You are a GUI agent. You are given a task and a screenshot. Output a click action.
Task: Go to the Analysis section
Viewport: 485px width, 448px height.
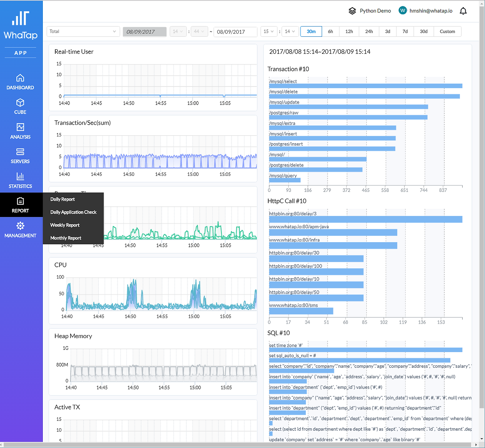(x=20, y=131)
